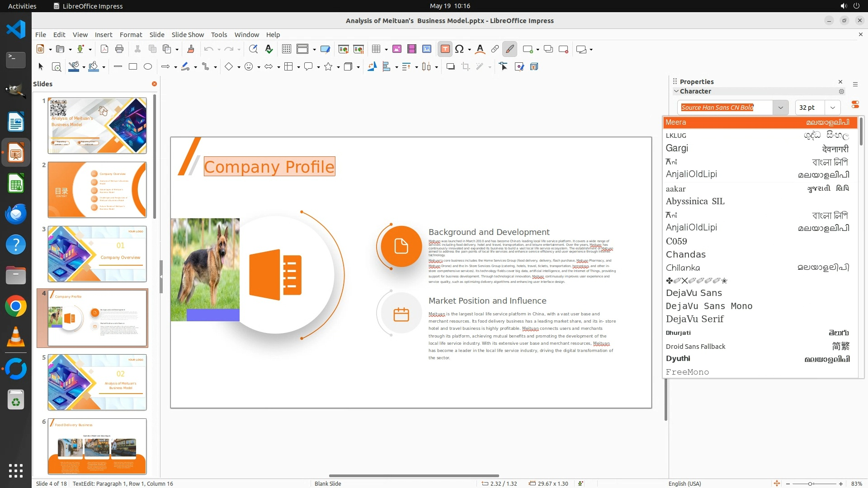Toggle the Display Grid icon

point(286,49)
